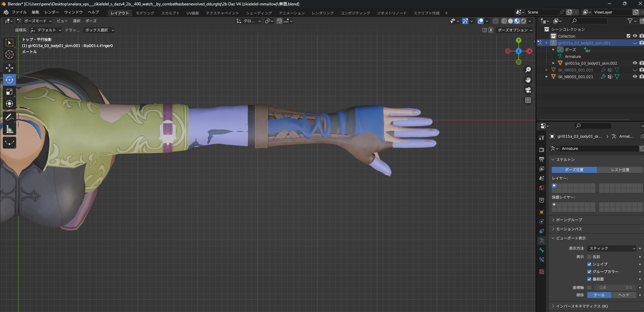Open the Output properties tab

tap(542, 159)
